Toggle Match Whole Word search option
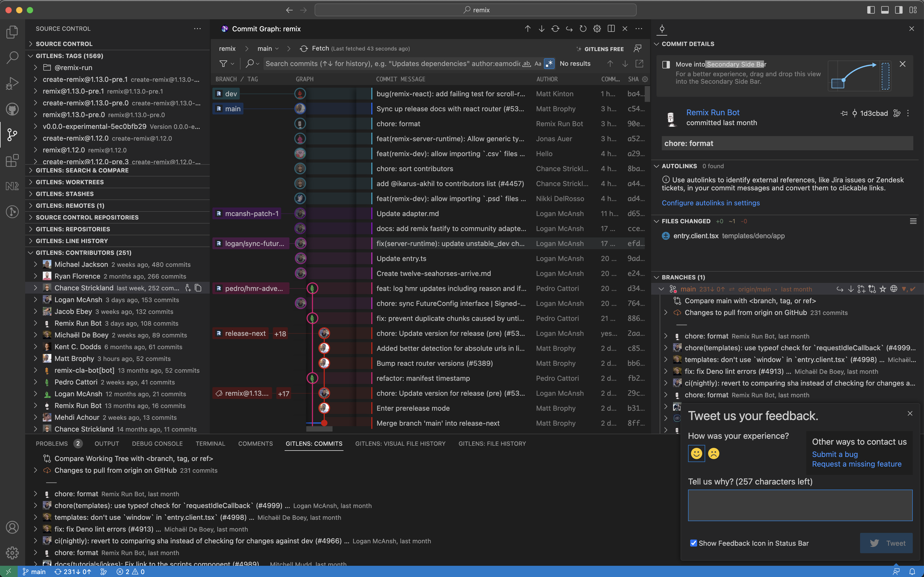The height and width of the screenshot is (577, 924). click(526, 64)
